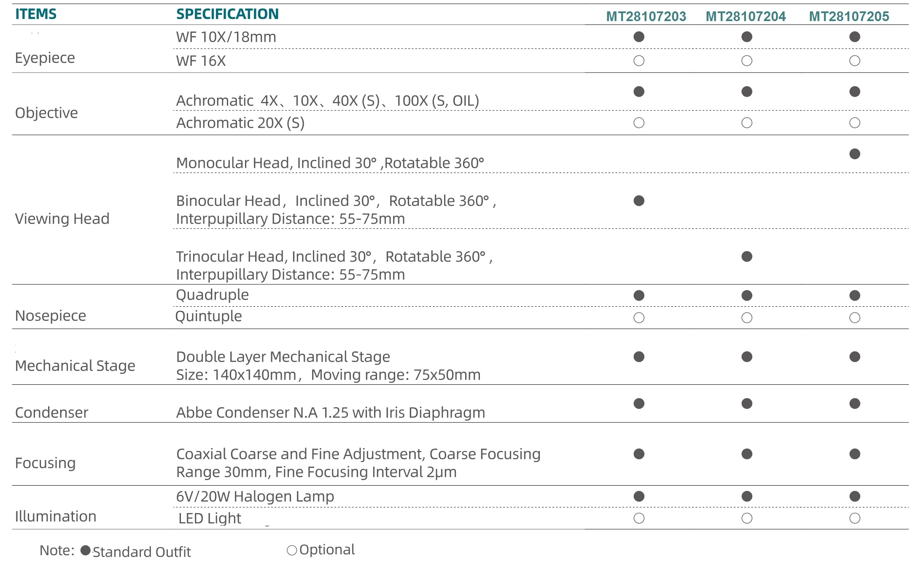Select the Quintuple optional circle under MT28107203
Image resolution: width=924 pixels, height=570 pixels.
639,318
